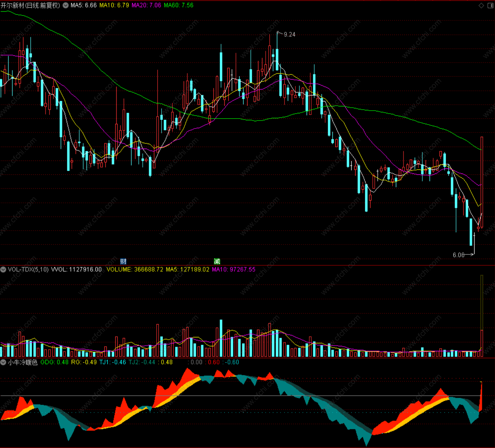Click the green 减 shareholder reduction marker
The width and height of the screenshot is (495, 448).
pos(217,261)
